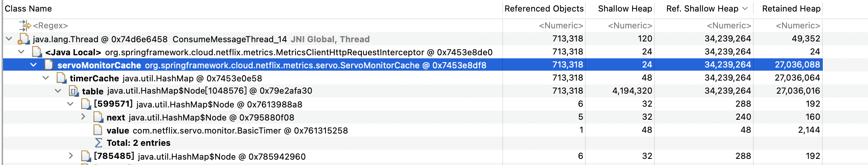Click the object icon beside timerCache HashMap
The image size is (868, 165).
click(x=61, y=78)
